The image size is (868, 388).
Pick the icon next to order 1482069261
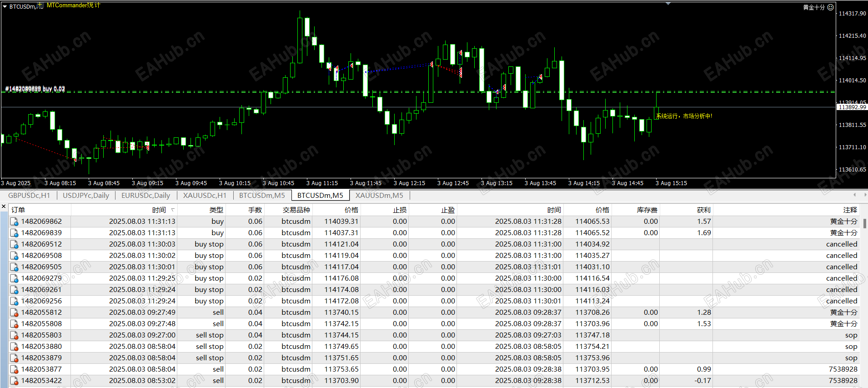pyautogui.click(x=14, y=290)
